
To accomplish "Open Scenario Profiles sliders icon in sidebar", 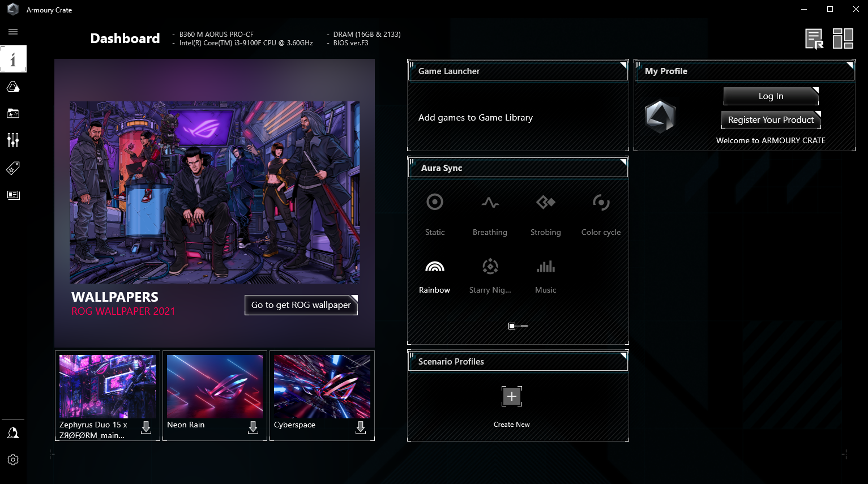I will point(13,140).
